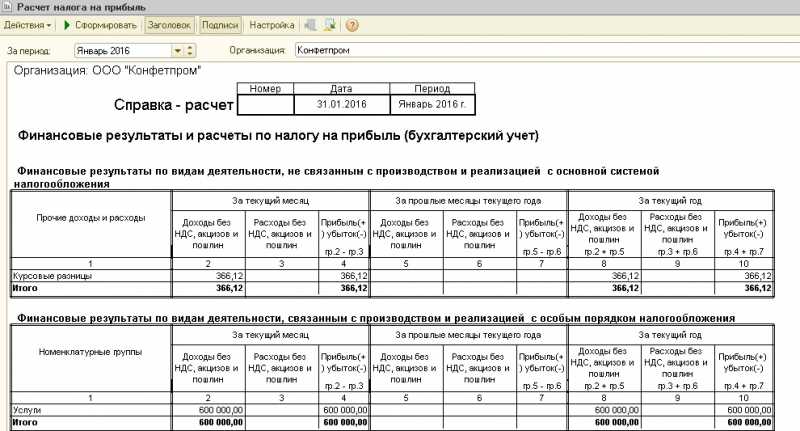This screenshot has height=431, width=800.
Task: Select the Справка - расчет title
Action: (173, 105)
